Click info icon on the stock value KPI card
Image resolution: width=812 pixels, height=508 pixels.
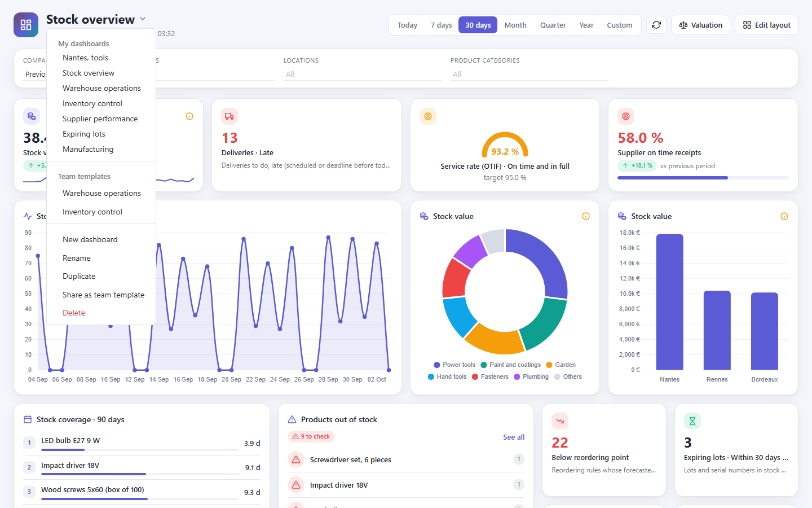[x=189, y=116]
